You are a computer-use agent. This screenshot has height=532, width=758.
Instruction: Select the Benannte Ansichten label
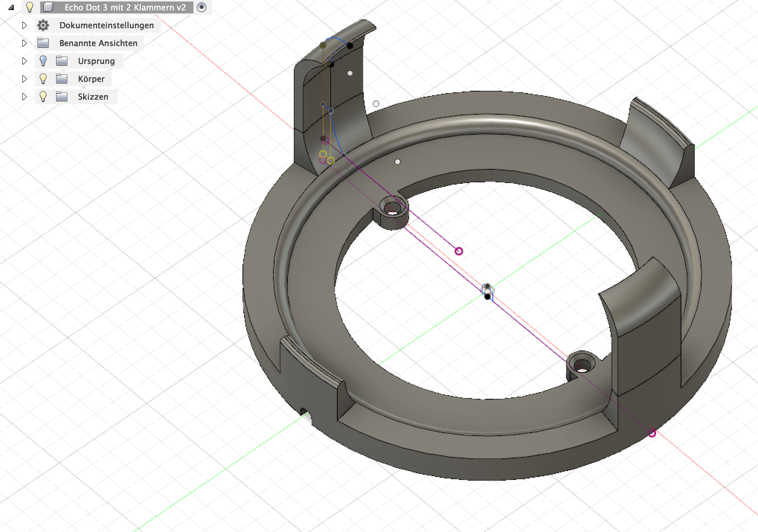pyautogui.click(x=98, y=43)
